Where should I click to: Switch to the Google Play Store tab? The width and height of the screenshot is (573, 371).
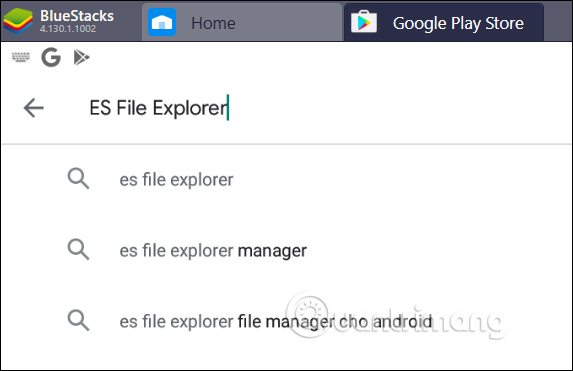coord(444,23)
